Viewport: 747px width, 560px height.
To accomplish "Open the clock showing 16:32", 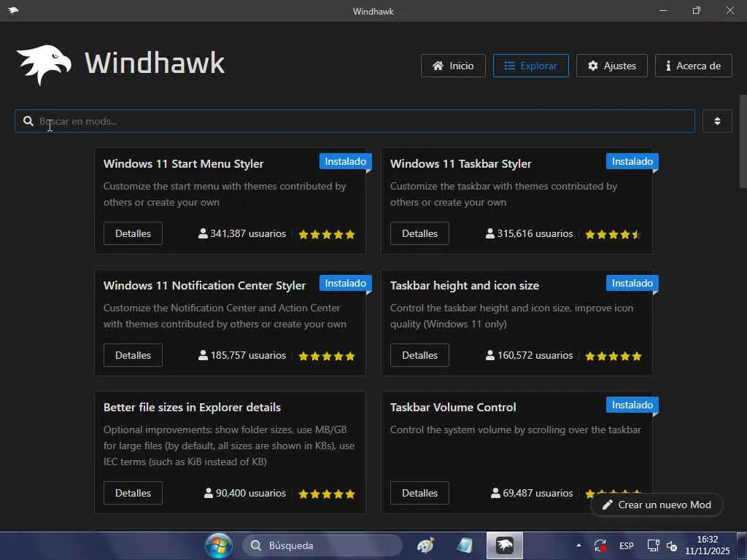I will [x=708, y=545].
